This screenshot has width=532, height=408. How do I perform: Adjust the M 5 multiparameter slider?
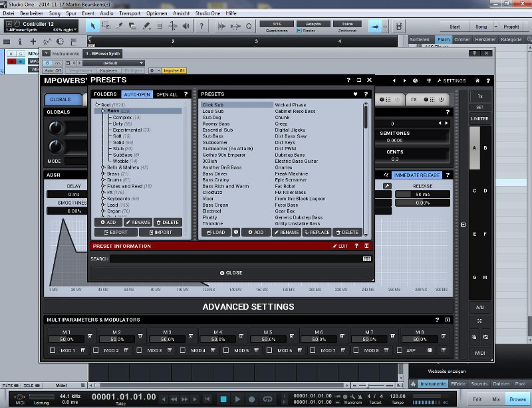tap(268, 339)
